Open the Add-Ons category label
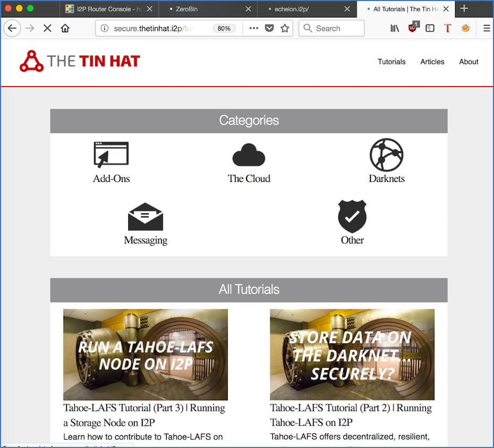This screenshot has width=494, height=448. click(111, 178)
